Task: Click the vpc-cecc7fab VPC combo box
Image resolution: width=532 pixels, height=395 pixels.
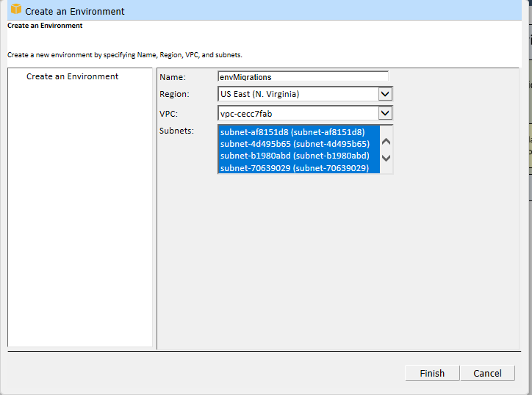Action: coord(305,113)
